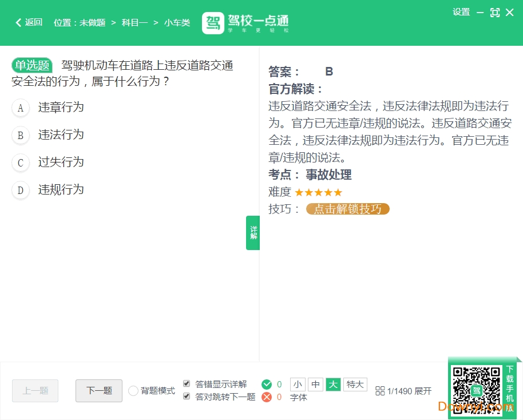Uncheck 答对跳转下一题 option
This screenshot has height=420, width=523.
click(187, 397)
